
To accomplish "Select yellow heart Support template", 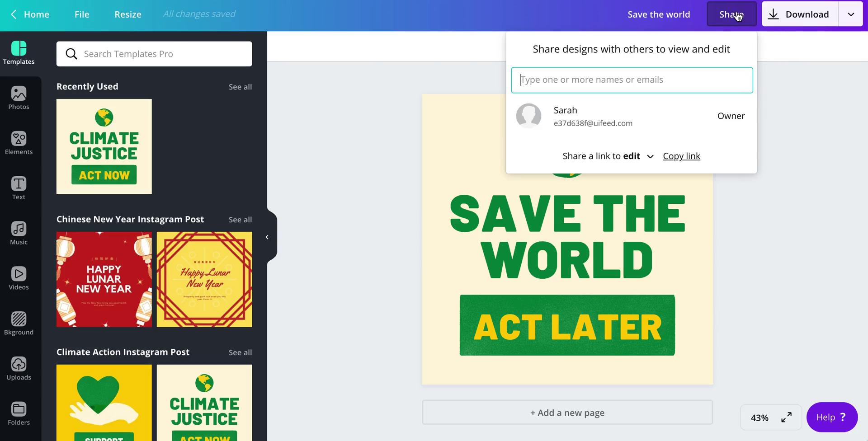I will click(104, 403).
